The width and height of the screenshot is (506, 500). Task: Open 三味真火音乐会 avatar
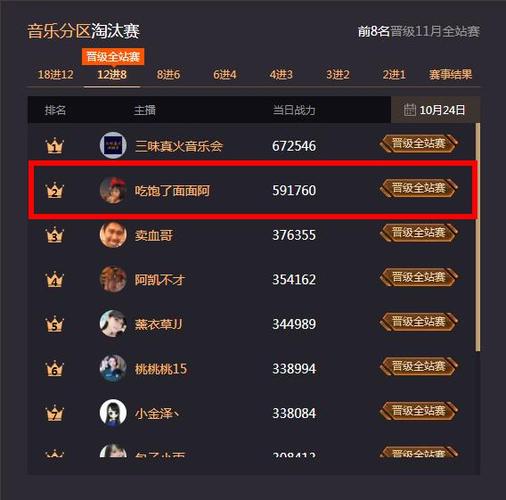(113, 145)
